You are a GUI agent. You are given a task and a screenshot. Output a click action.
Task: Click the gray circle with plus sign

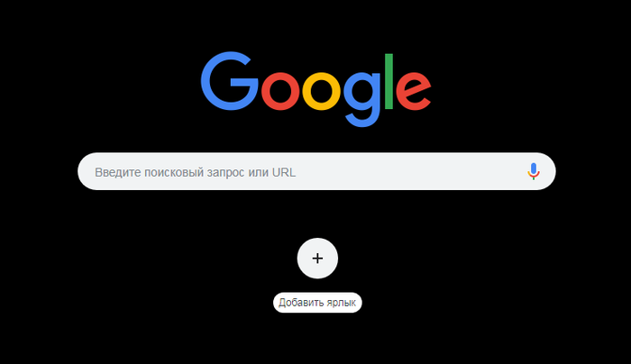point(317,259)
